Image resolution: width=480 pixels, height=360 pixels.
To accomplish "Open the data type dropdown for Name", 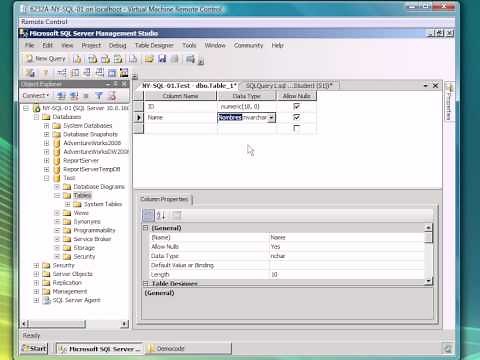I will click(272, 118).
